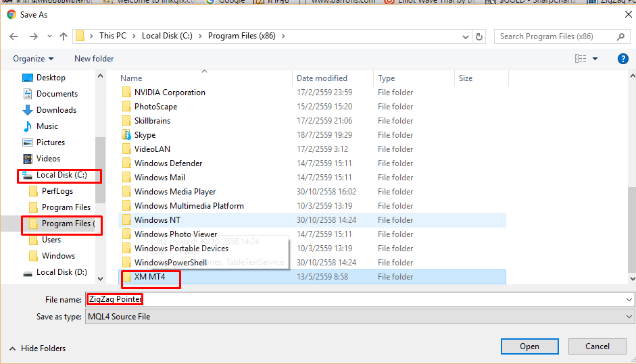Select the Windows Defender folder
Viewport: 636px width, 364px height.
[x=168, y=163]
